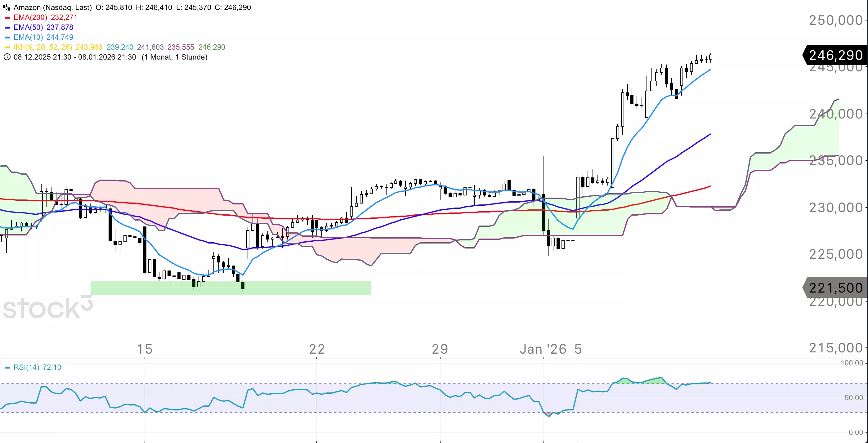Click the teal RSI(14) legend marker
The height and width of the screenshot is (443, 868).
[7, 368]
